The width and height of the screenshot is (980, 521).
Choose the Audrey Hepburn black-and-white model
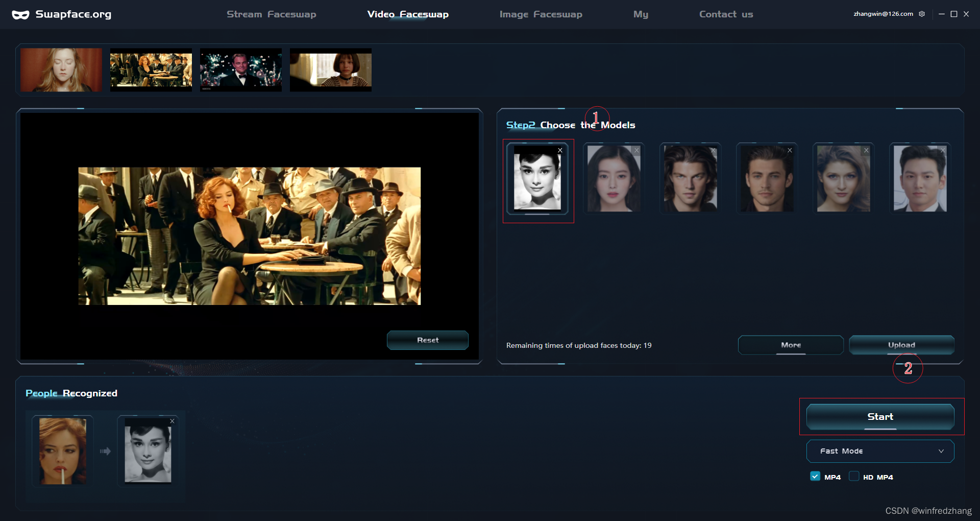tap(537, 179)
